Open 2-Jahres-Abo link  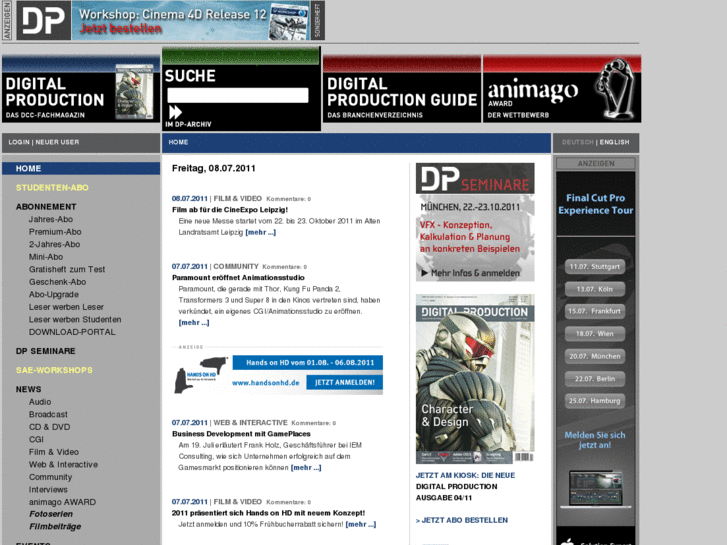[x=54, y=244]
